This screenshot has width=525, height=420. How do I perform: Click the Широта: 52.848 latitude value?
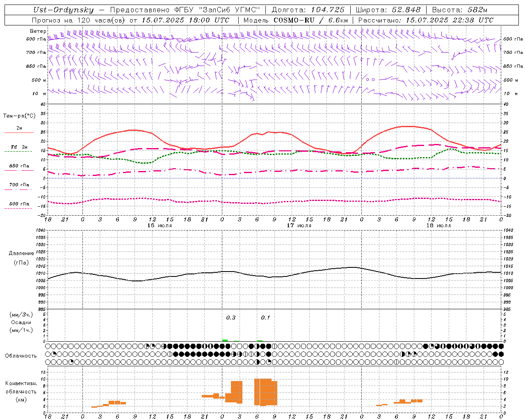[x=388, y=10]
